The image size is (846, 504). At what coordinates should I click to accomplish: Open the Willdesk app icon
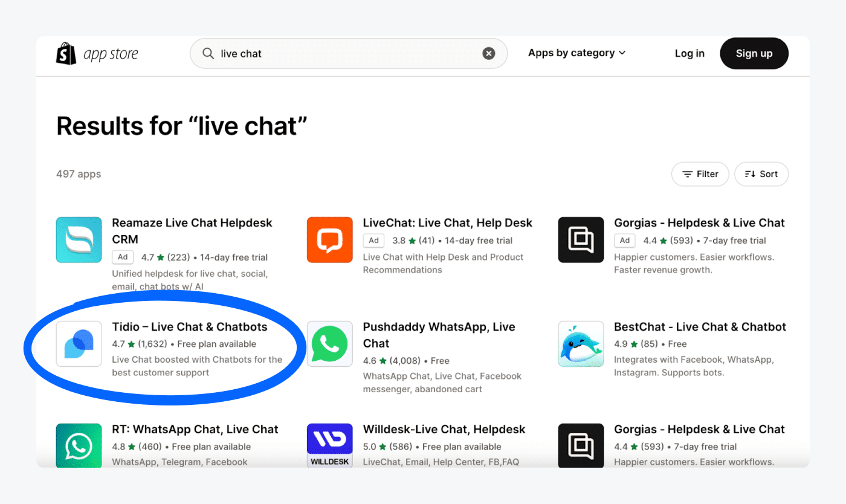click(x=330, y=445)
